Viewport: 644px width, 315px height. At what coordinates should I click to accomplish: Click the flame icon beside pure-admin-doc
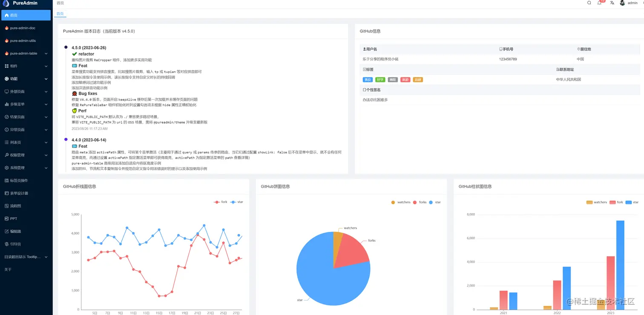tap(6, 28)
